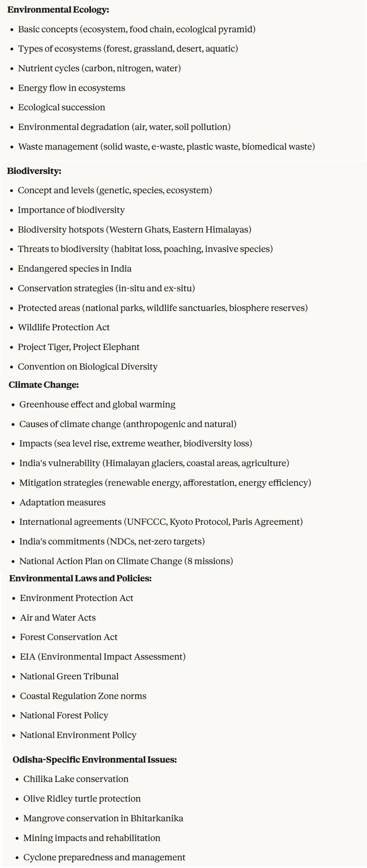Click the Adaptation measures bullet
Image resolution: width=367 pixels, height=868 pixels.
pos(62,502)
